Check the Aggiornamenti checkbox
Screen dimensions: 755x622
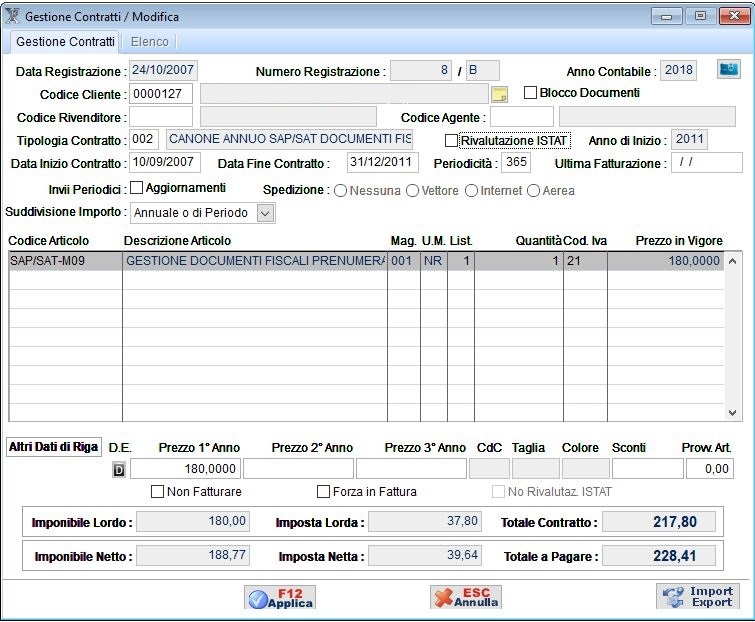[x=137, y=187]
